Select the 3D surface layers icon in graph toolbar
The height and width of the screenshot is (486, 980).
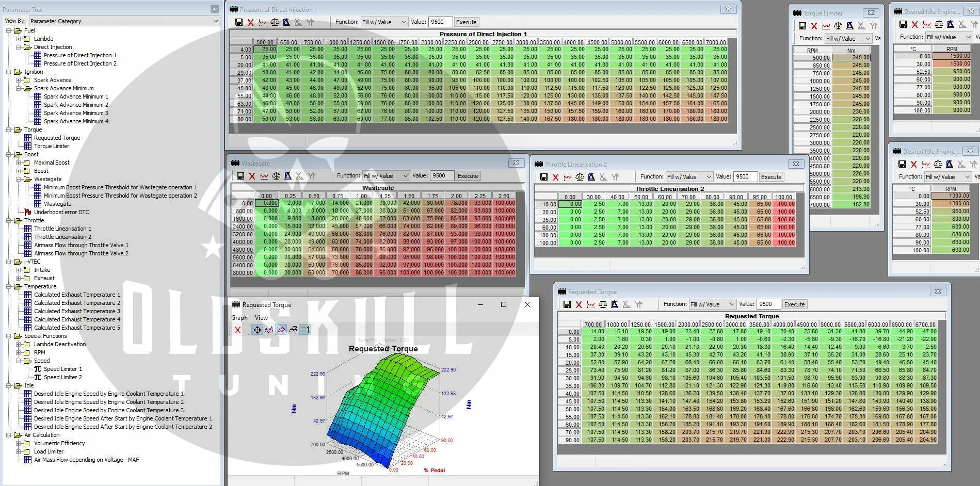pyautogui.click(x=293, y=330)
